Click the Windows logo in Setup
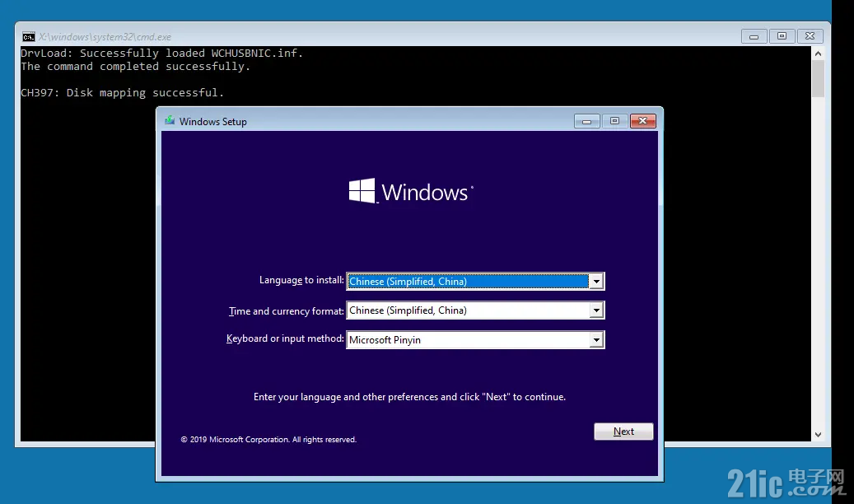Image resolution: width=854 pixels, height=504 pixels. click(411, 191)
